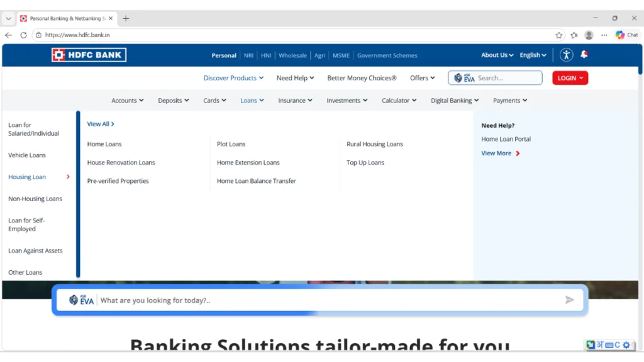Select Other Loans category

pos(25,272)
